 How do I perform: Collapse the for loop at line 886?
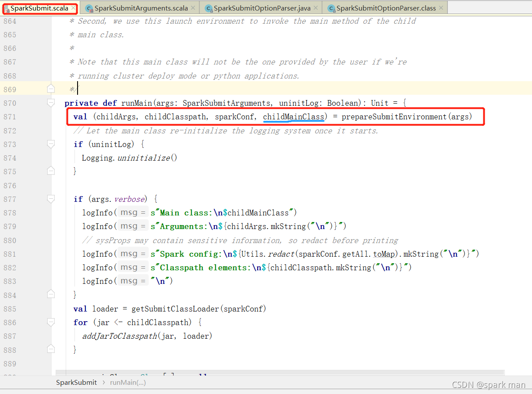point(51,322)
